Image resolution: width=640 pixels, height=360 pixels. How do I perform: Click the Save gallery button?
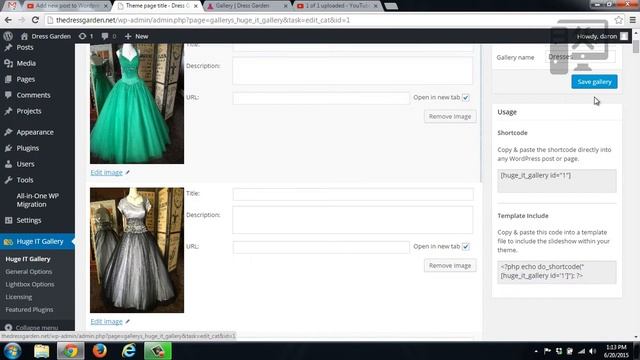click(594, 82)
